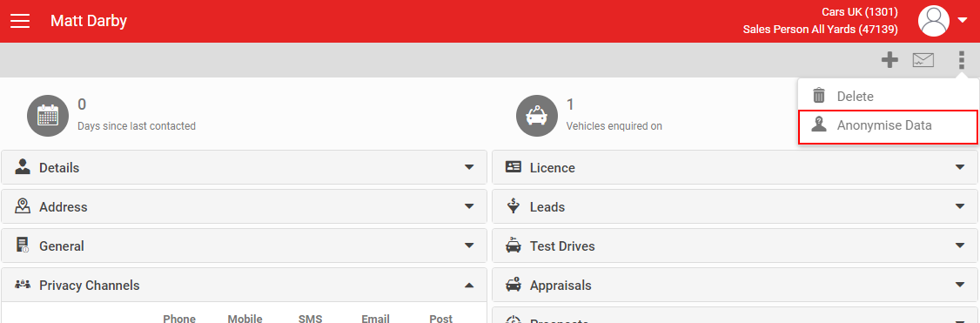This screenshot has width=980, height=323.
Task: Expand the Leads section arrow
Action: pyautogui.click(x=960, y=206)
